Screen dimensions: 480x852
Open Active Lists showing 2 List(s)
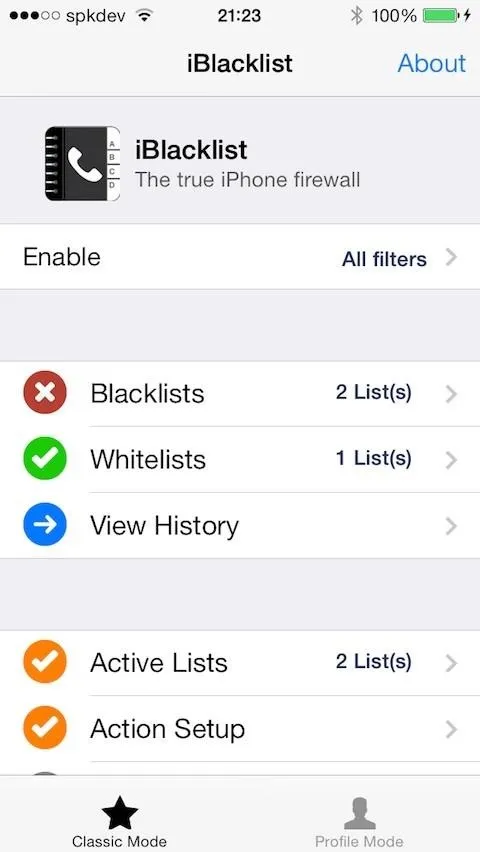240,662
